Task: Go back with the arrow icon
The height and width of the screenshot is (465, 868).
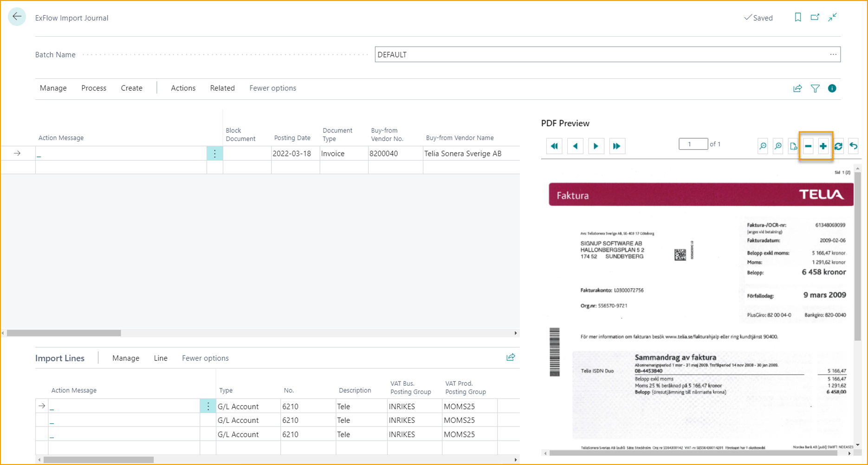Action: point(17,17)
